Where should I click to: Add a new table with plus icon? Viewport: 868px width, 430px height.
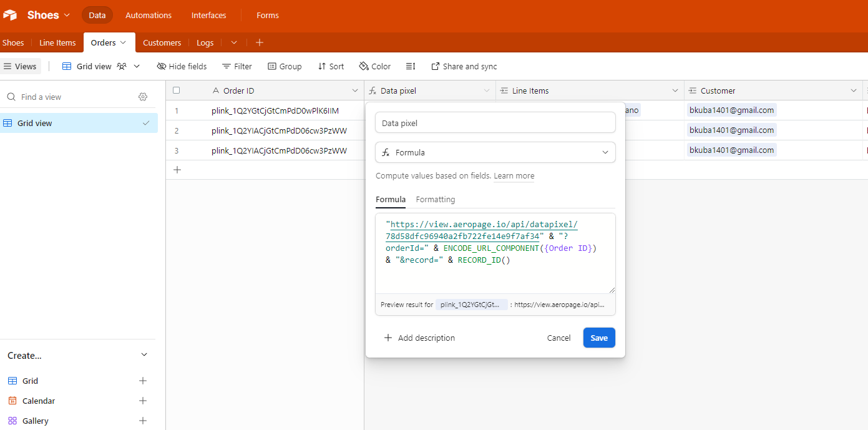click(260, 42)
